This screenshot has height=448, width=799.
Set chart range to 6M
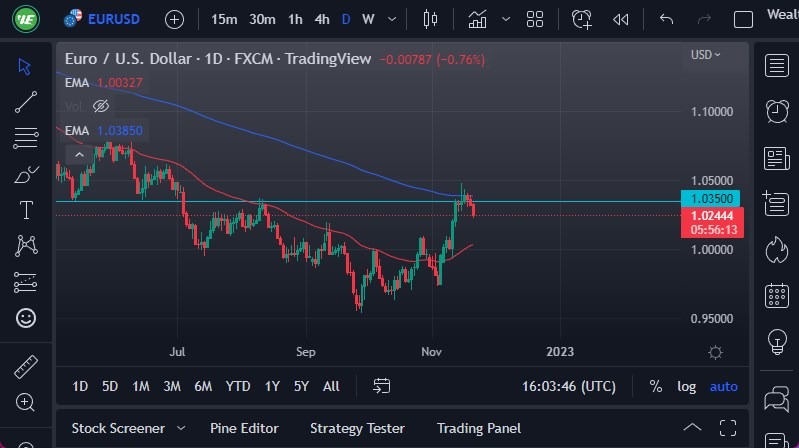[x=203, y=386]
